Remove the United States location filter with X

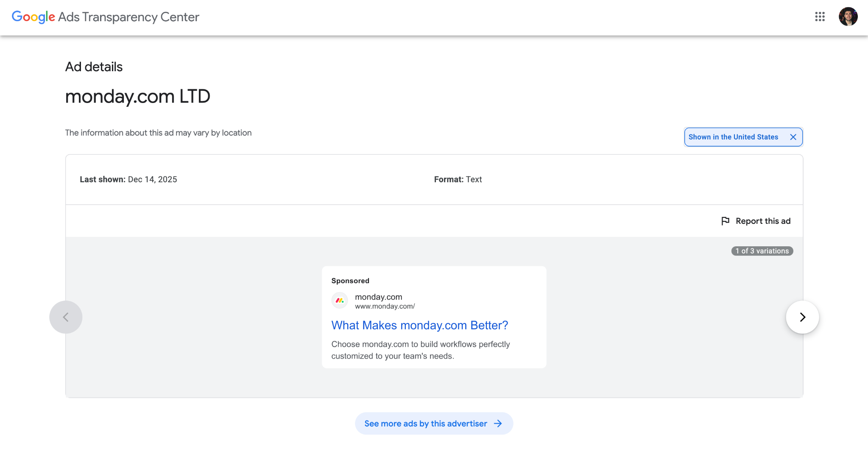tap(793, 137)
